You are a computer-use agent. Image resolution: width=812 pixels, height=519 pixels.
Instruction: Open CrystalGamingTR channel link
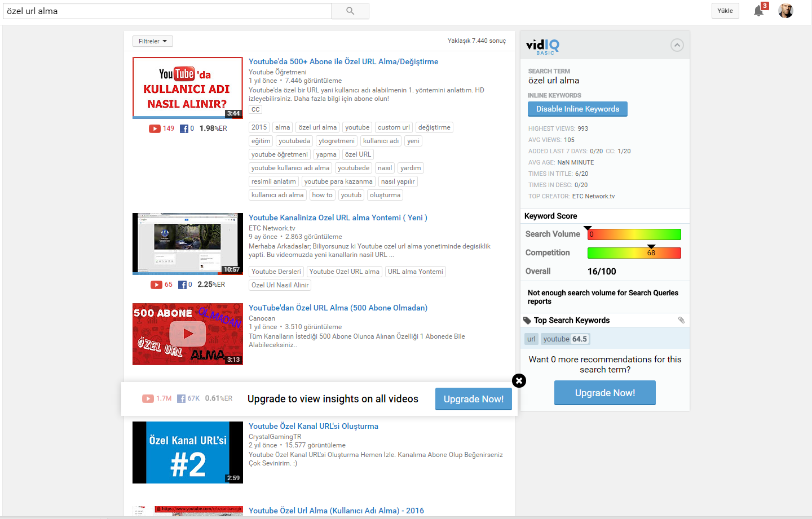pos(275,437)
